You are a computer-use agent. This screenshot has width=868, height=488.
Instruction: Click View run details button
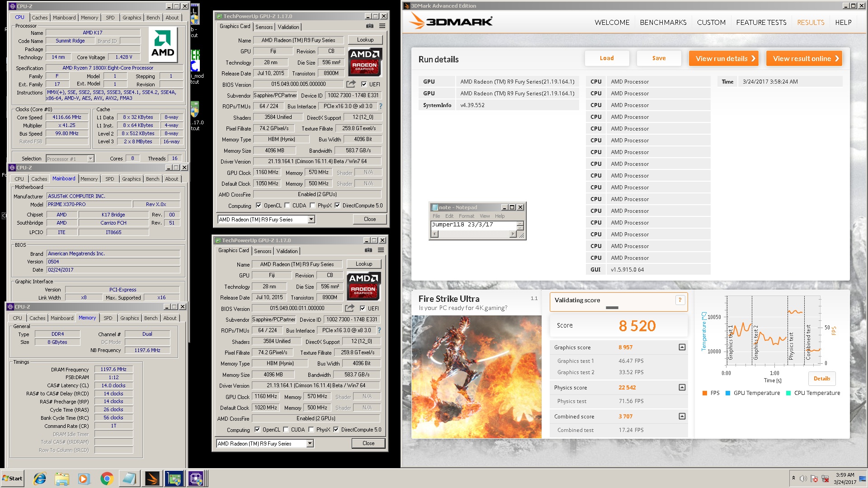coord(724,58)
